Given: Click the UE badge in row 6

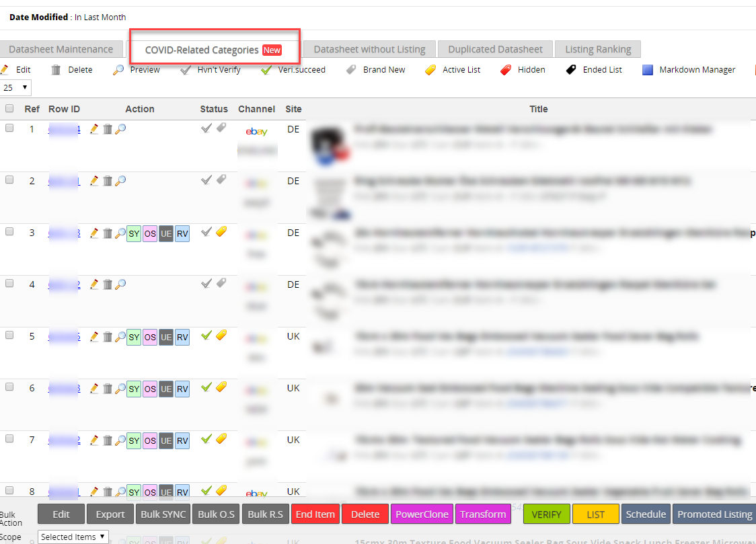Looking at the screenshot, I should tap(166, 389).
